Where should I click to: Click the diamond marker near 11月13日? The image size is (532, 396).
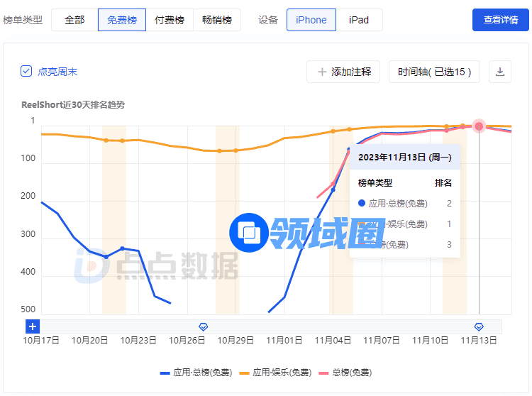pyautogui.click(x=479, y=326)
